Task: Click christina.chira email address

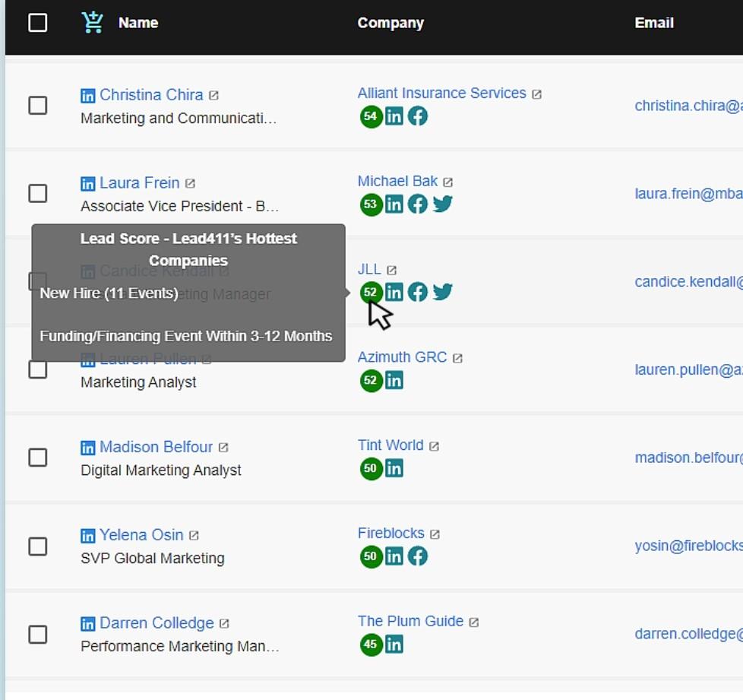Action: pos(688,106)
